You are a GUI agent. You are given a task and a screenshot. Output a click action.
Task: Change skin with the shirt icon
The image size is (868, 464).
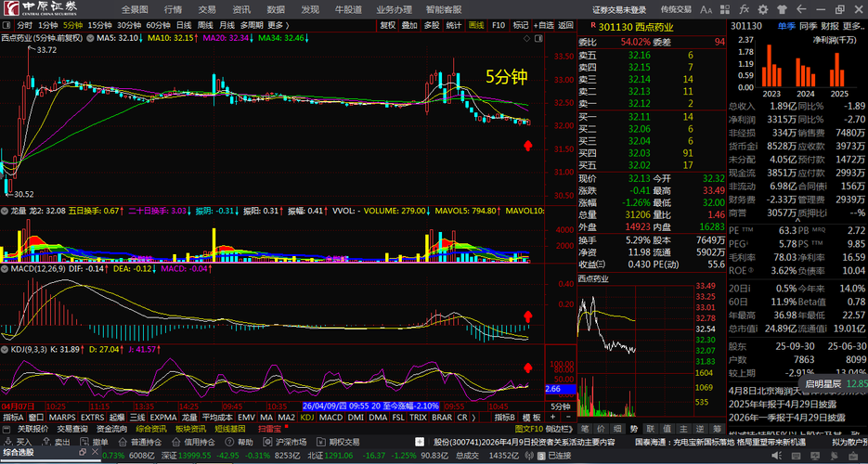click(782, 9)
